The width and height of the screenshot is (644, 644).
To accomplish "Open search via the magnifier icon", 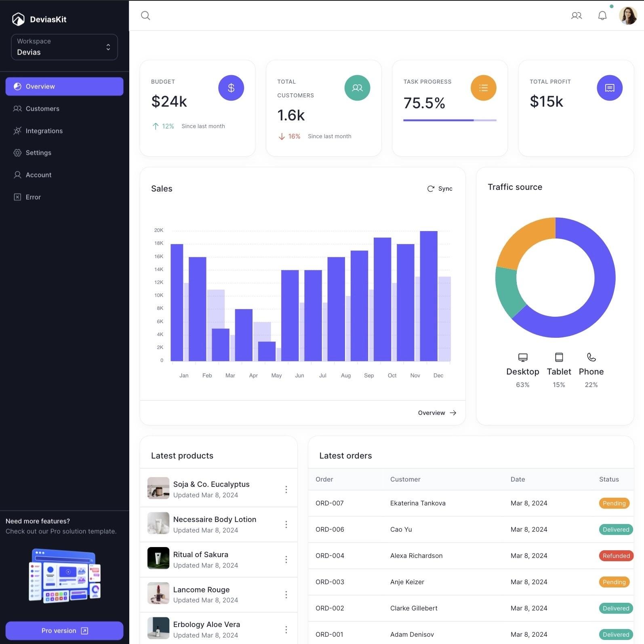I will (145, 16).
